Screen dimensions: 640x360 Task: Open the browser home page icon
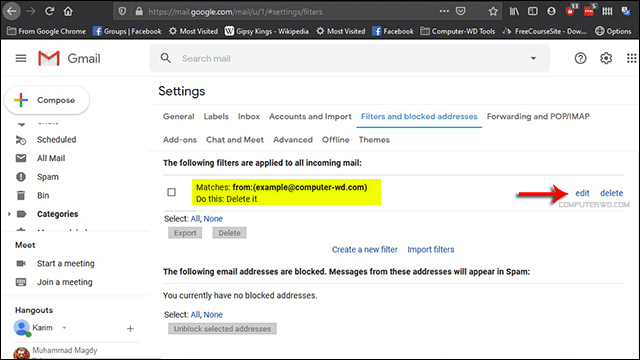(68, 11)
